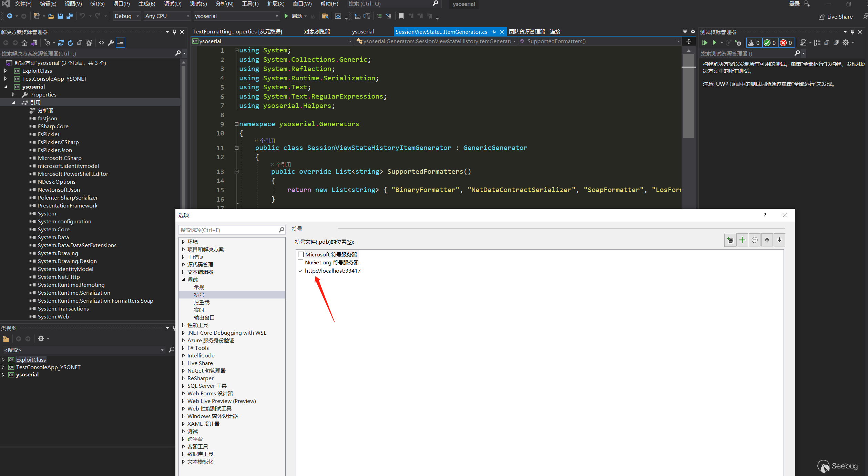The width and height of the screenshot is (868, 476).
Task: Uncheck the http://localhost:33417 symbol location
Action: coord(301,271)
